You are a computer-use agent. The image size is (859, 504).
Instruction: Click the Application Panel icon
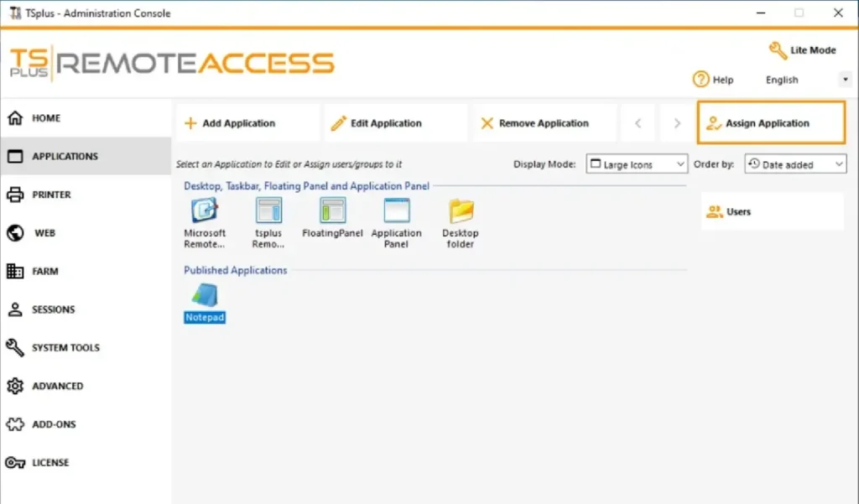tap(396, 210)
